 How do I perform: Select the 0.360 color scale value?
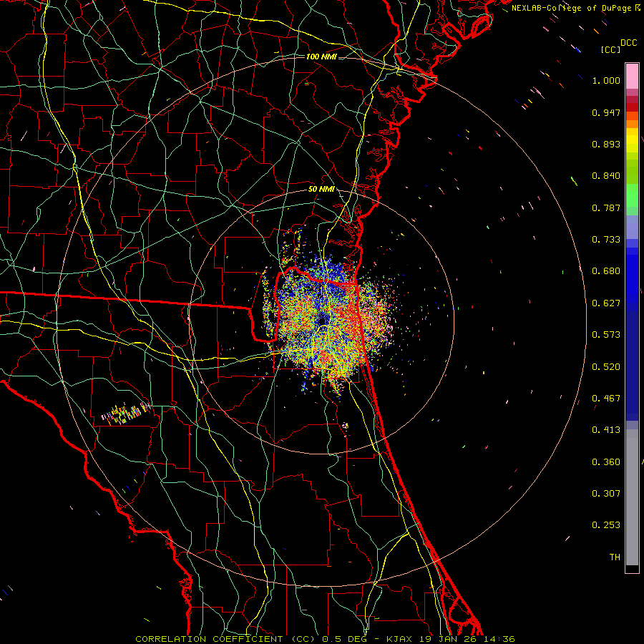606,462
